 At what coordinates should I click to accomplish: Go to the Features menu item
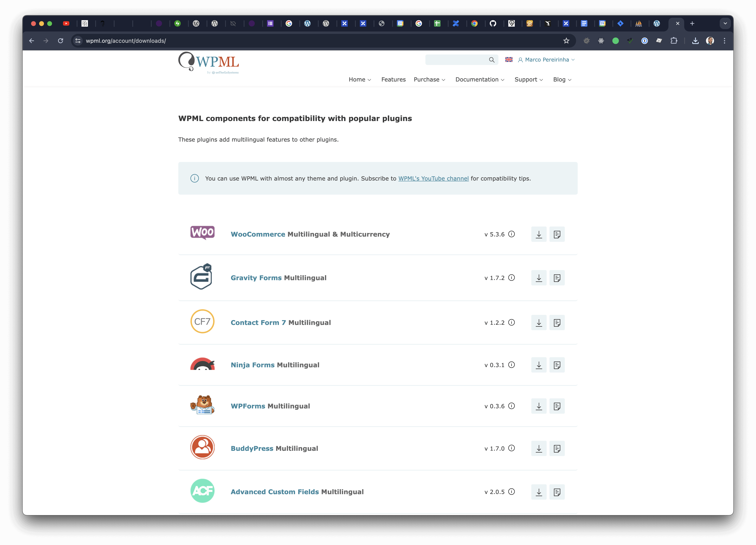pos(393,79)
